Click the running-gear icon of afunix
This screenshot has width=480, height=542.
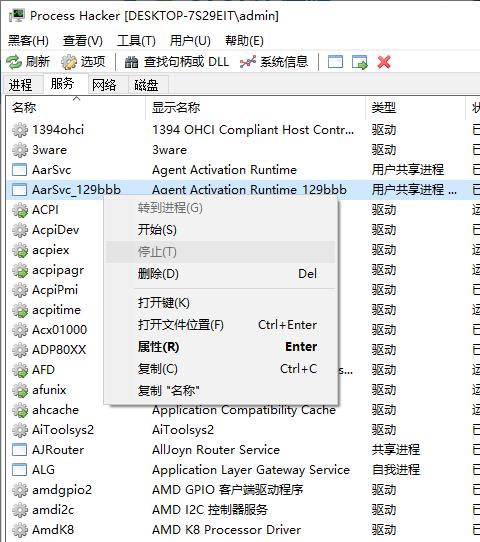(20, 390)
